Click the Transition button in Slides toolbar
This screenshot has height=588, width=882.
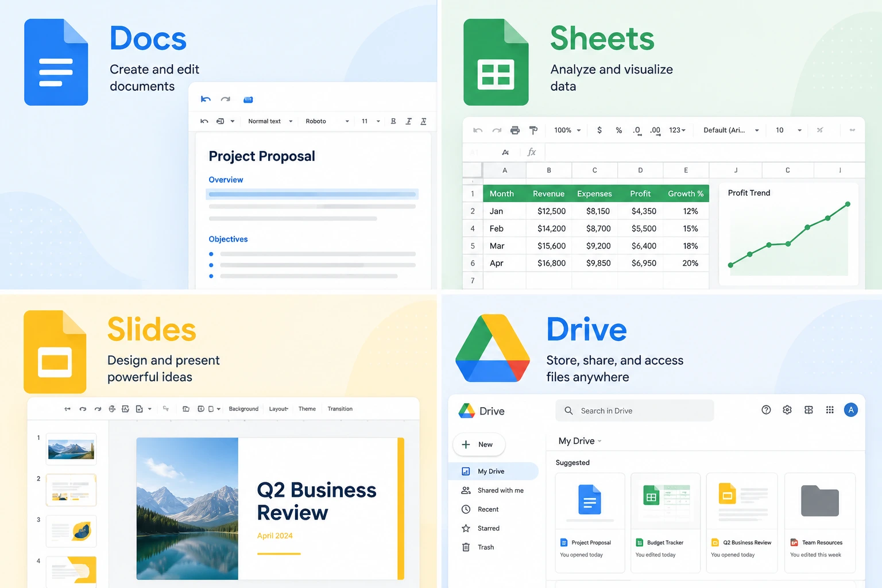(x=340, y=409)
